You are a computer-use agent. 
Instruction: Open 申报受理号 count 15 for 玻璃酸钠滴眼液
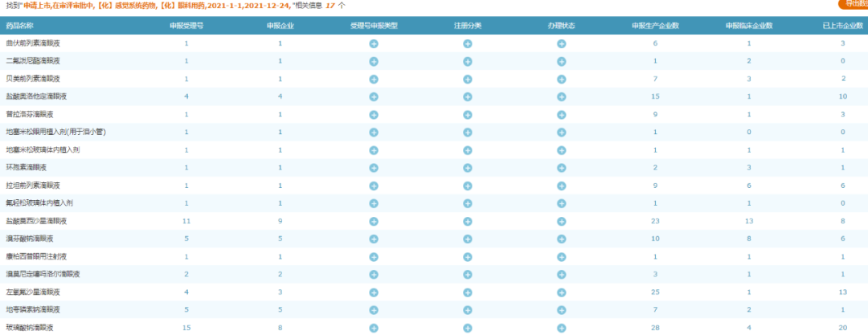click(186, 328)
